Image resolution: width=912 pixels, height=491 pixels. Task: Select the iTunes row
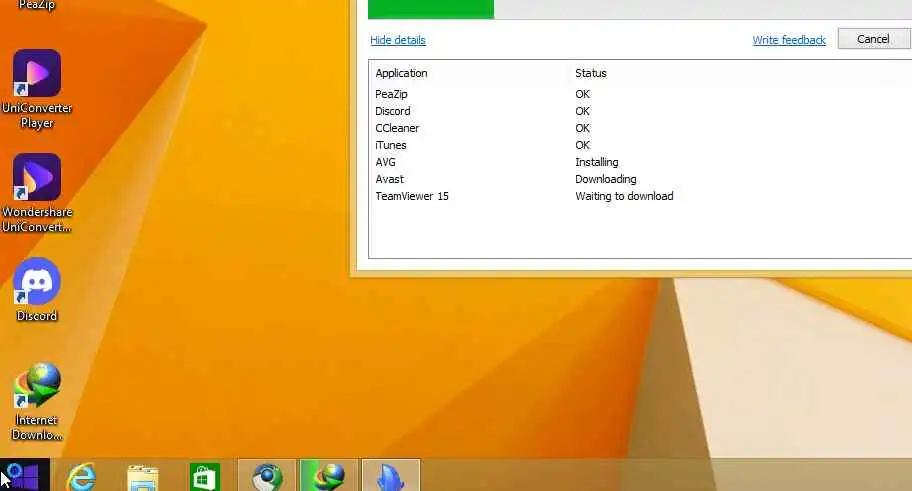coord(640,145)
